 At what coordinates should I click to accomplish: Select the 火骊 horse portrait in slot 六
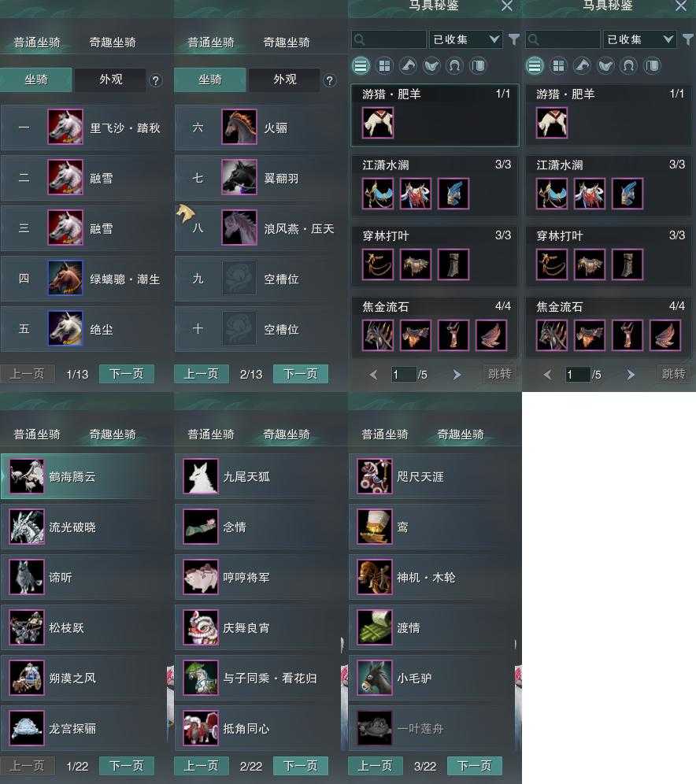(x=239, y=127)
